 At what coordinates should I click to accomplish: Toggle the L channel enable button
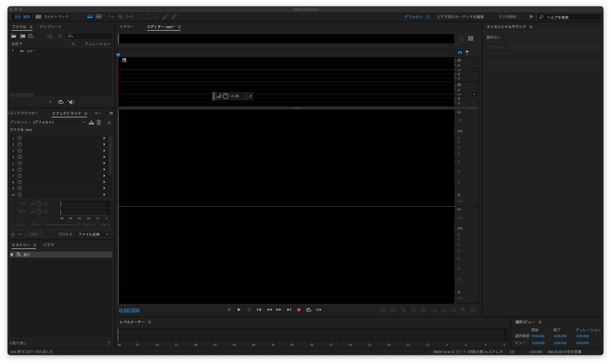tap(474, 70)
